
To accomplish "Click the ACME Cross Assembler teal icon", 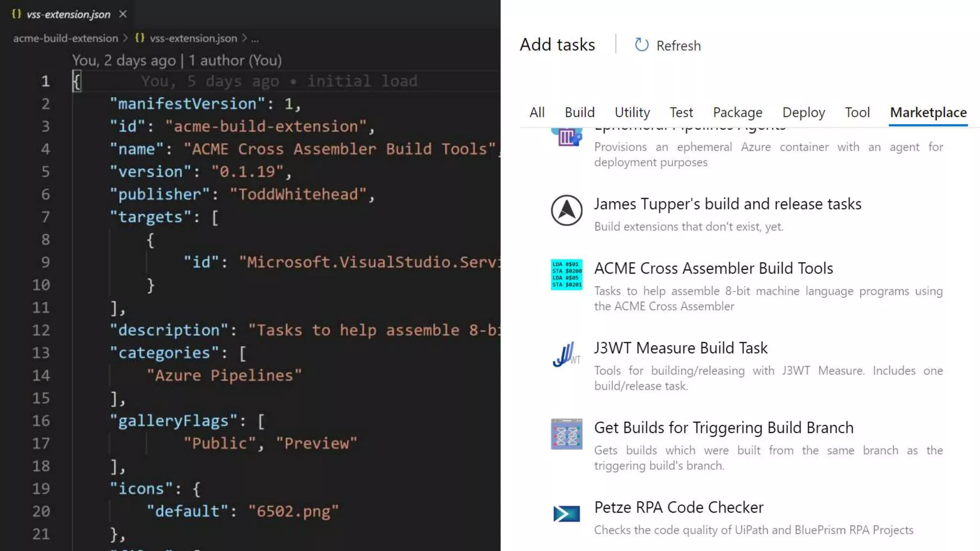I will (x=567, y=275).
